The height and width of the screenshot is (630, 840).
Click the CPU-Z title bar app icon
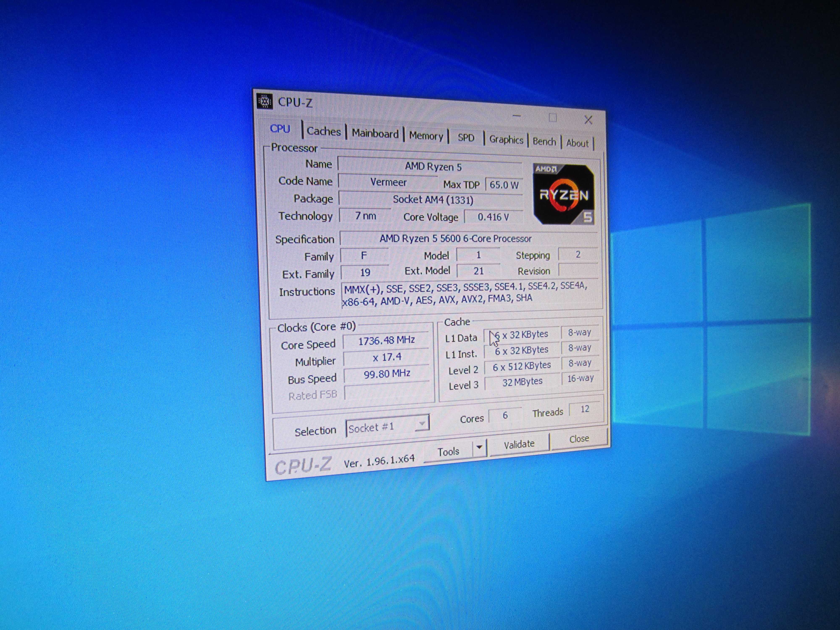pos(265,101)
